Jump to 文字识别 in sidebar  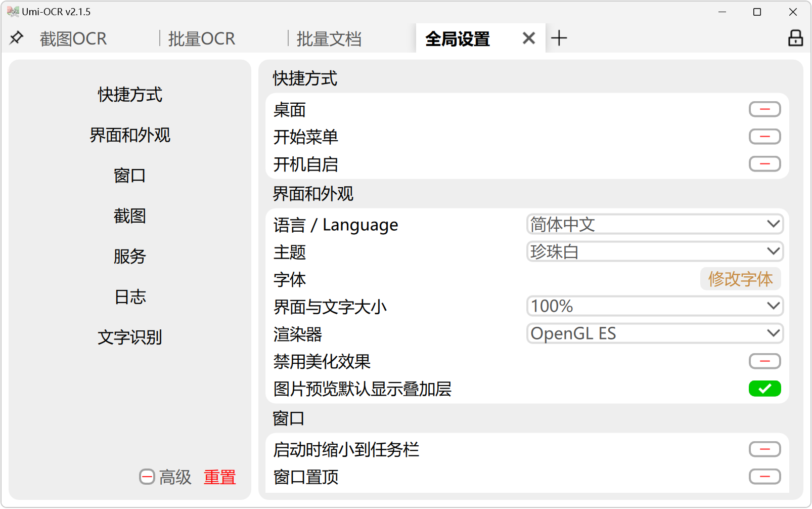click(130, 337)
